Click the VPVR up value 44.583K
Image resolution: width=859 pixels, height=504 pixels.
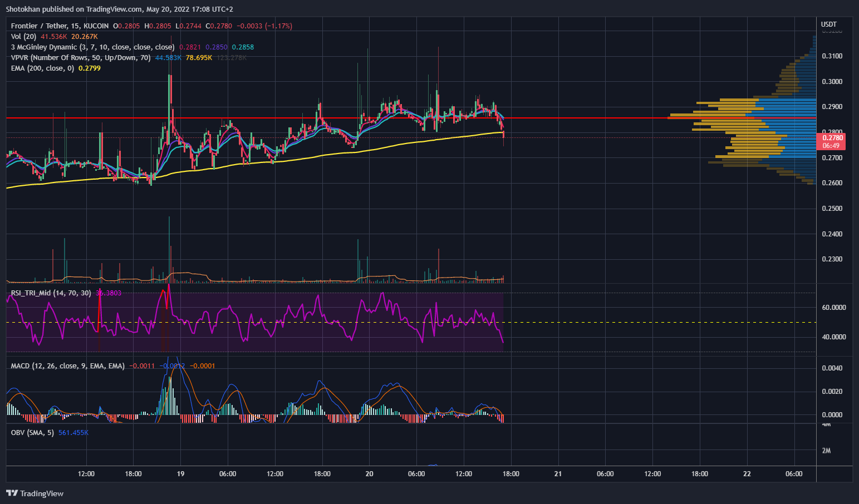[168, 58]
